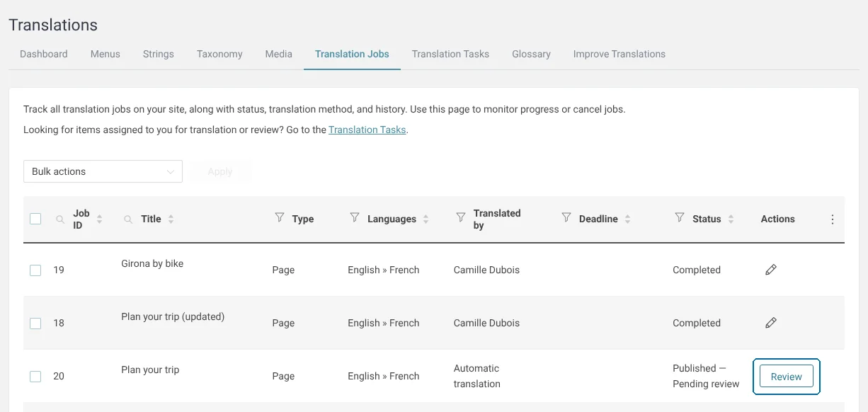The height and width of the screenshot is (412, 868).
Task: Click the Apply bulk action button
Action: [220, 171]
